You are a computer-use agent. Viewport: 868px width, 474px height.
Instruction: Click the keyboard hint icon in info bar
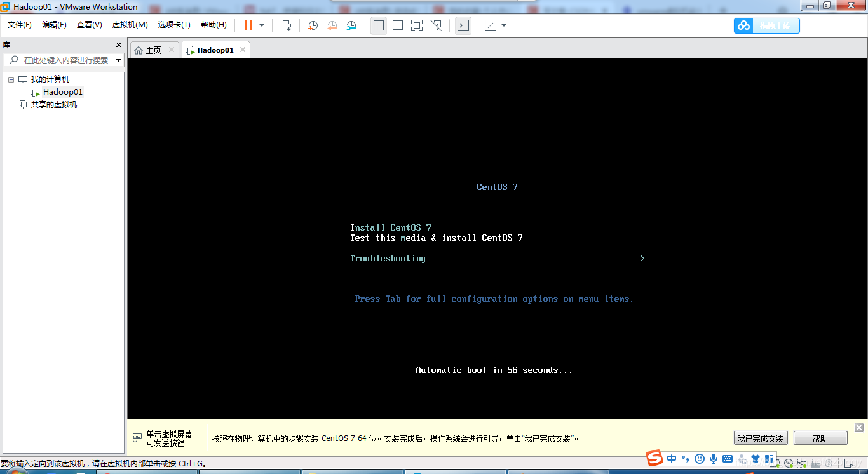point(137,438)
